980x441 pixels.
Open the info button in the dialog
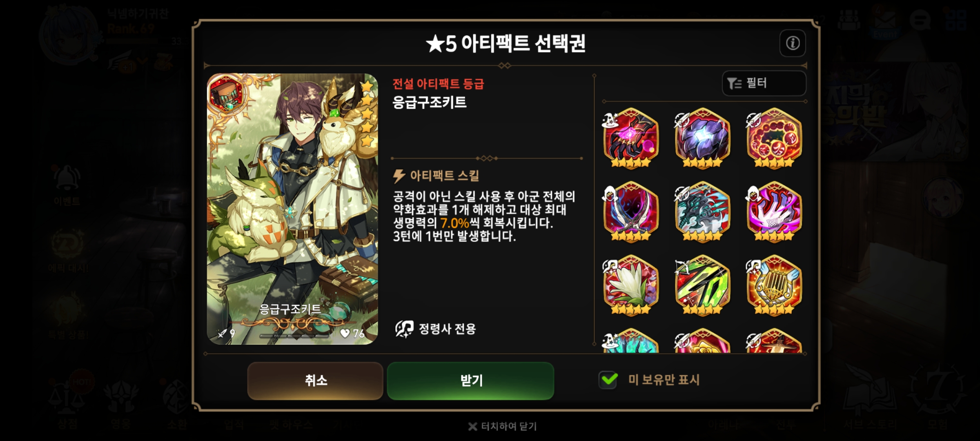click(x=793, y=43)
